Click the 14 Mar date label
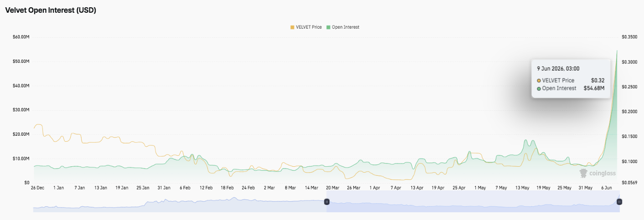This screenshot has height=220, width=644. (311, 188)
